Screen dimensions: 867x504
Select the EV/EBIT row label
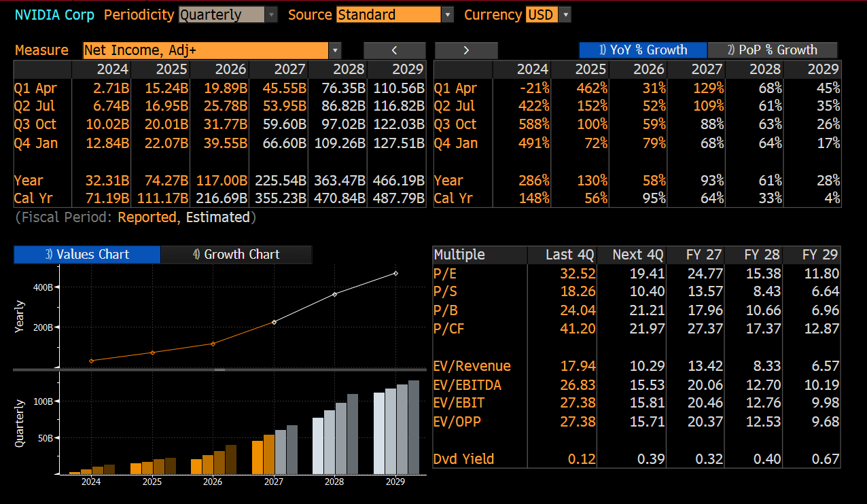click(459, 403)
